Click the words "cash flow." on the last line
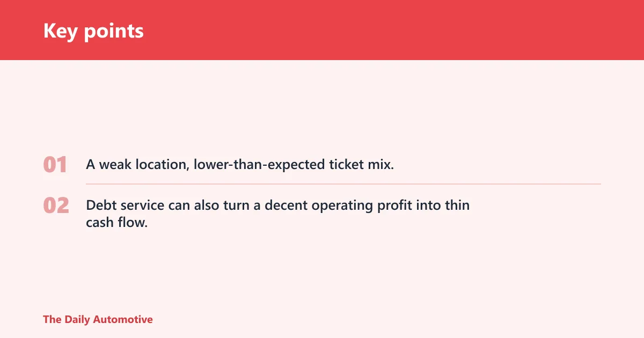Viewport: 644px width, 338px height. coord(116,222)
